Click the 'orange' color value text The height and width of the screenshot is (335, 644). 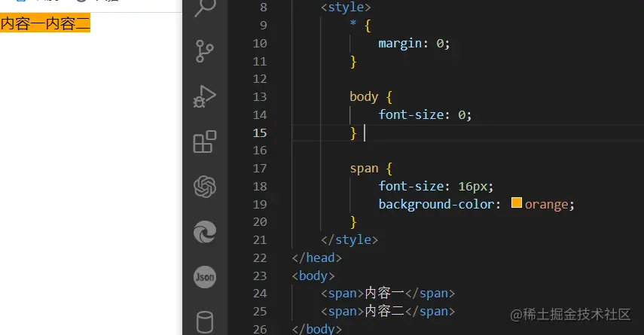(x=546, y=204)
